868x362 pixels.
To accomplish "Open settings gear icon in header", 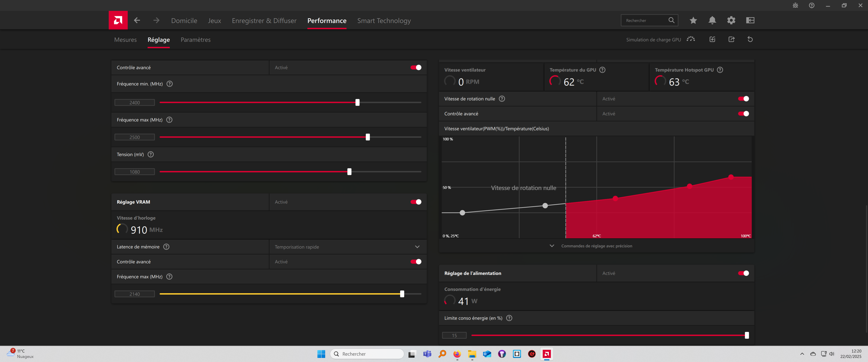I will coord(731,21).
